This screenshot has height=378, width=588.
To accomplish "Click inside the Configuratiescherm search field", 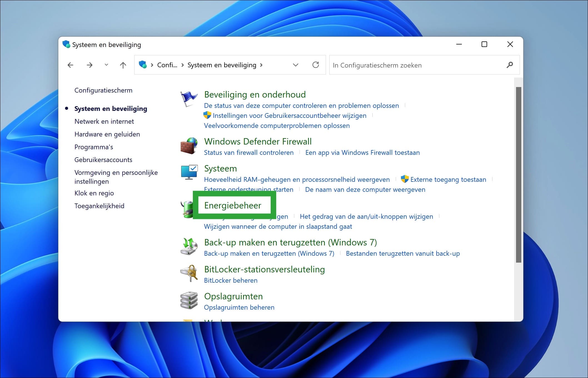I will coord(403,65).
